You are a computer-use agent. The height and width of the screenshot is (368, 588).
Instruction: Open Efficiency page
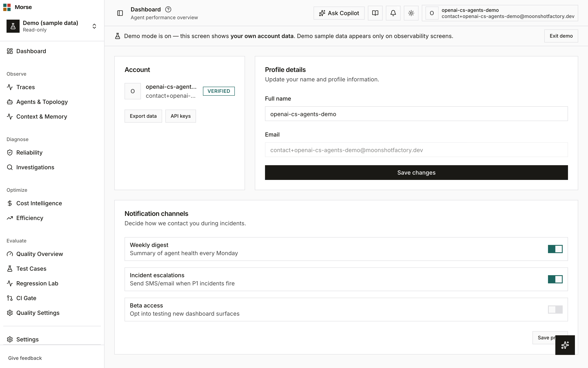coord(52,218)
